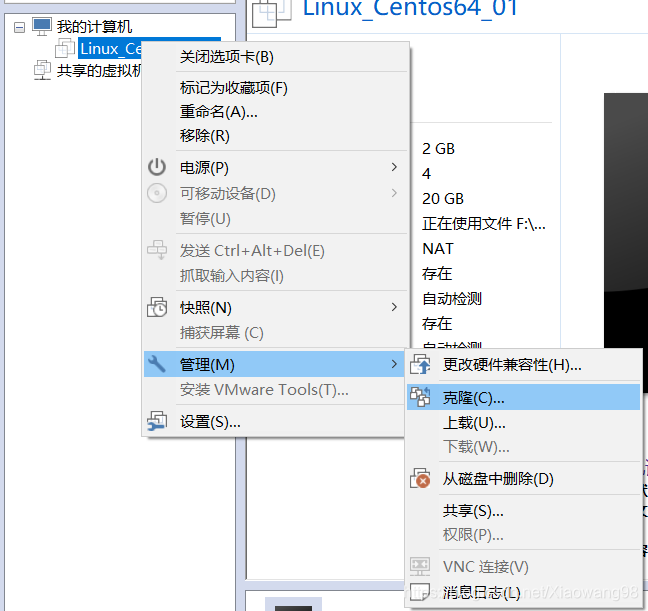This screenshot has width=648, height=611.
Task: Open the 管理(M) manage submenu
Action: pos(274,364)
